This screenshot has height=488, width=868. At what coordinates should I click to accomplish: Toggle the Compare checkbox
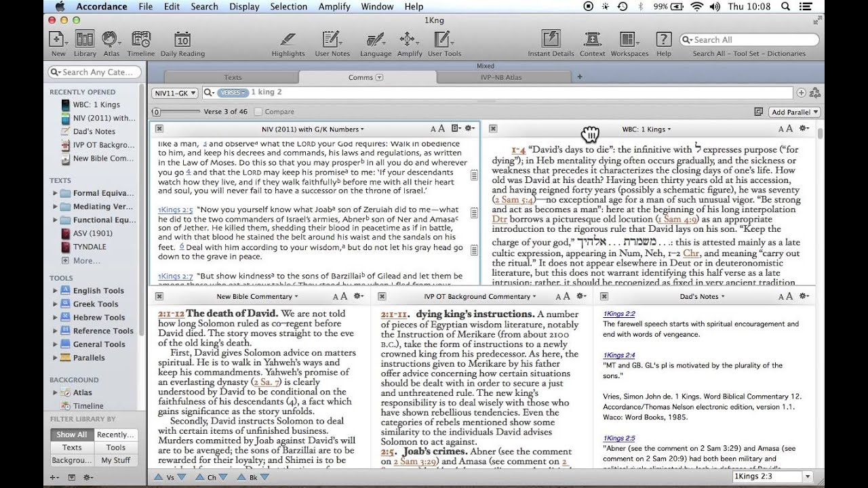click(x=258, y=112)
